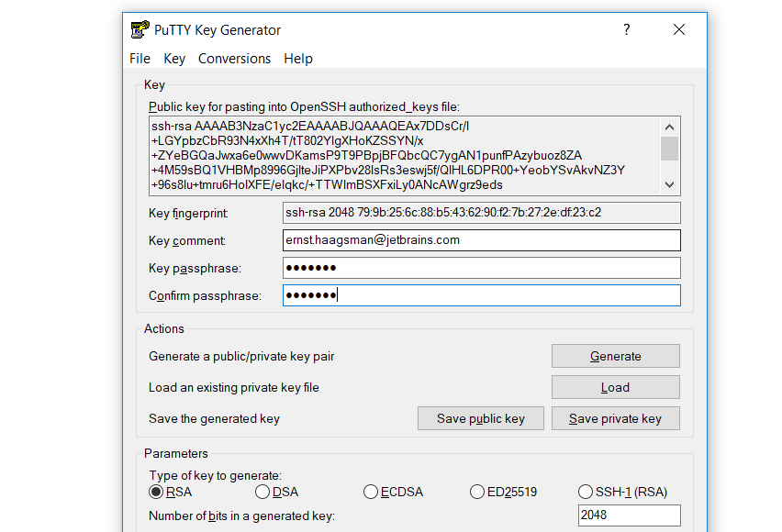
Task: Click the Key comment field
Action: (481, 240)
